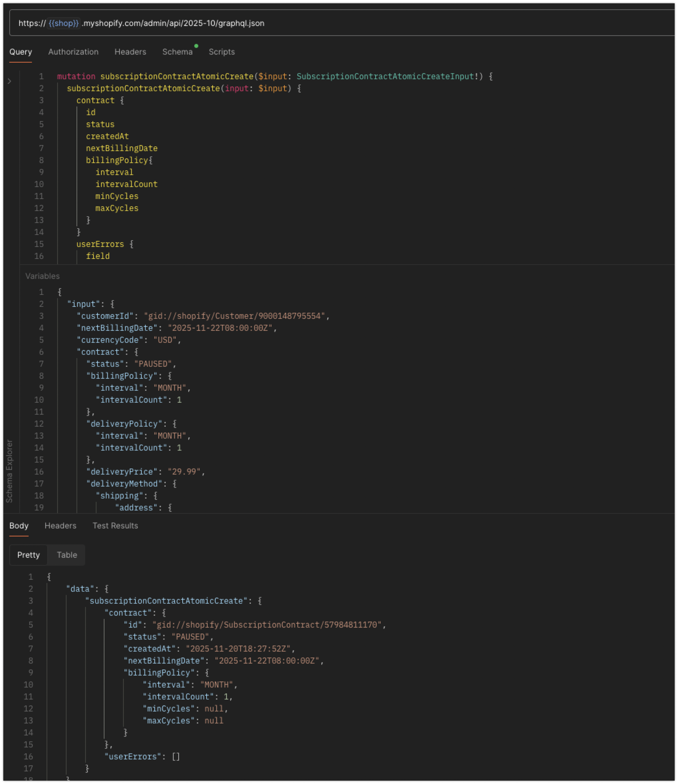Open the Authorization tab
The image size is (678, 784).
click(x=73, y=52)
